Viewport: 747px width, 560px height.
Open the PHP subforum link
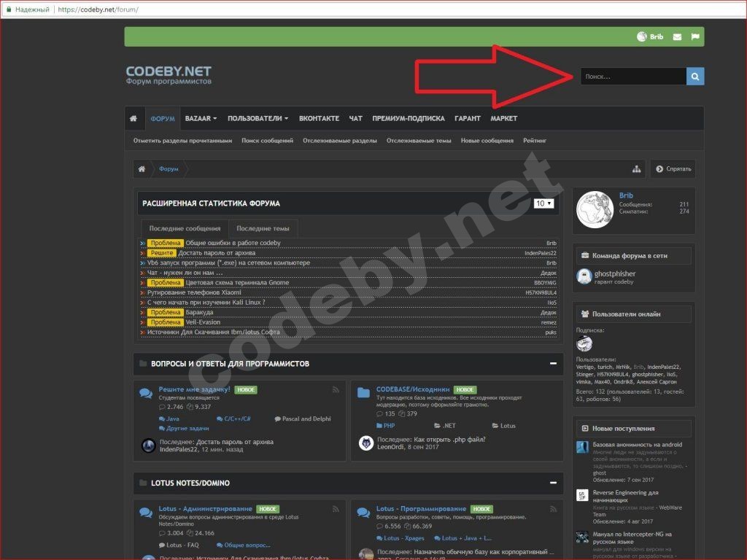tap(389, 426)
